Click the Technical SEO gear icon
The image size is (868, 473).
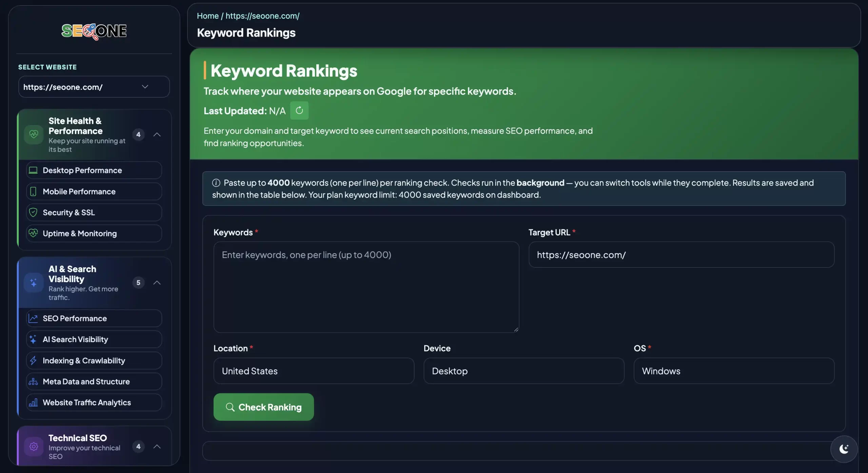click(x=34, y=446)
